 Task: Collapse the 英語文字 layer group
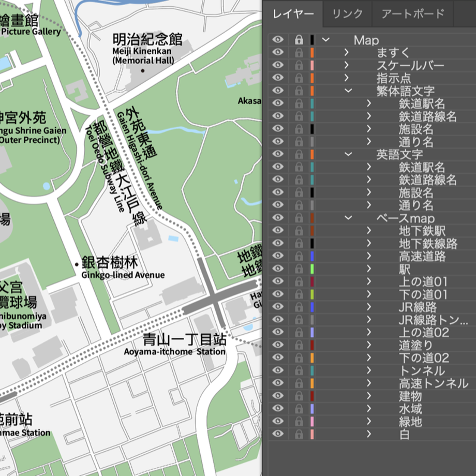coord(348,154)
